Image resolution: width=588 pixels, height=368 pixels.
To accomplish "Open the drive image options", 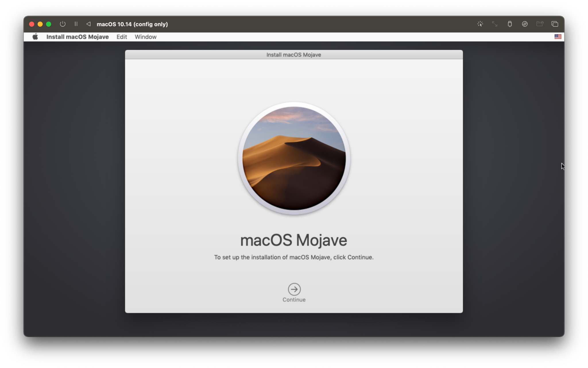I will [525, 24].
